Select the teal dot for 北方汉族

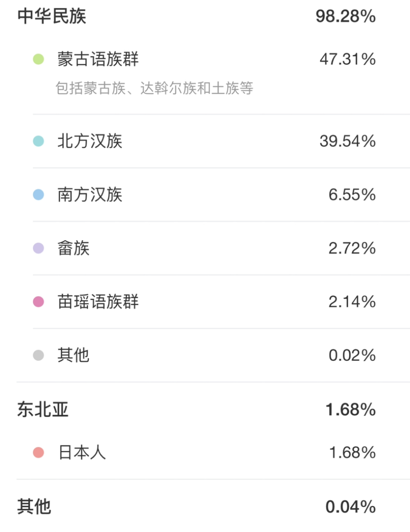pyautogui.click(x=38, y=141)
